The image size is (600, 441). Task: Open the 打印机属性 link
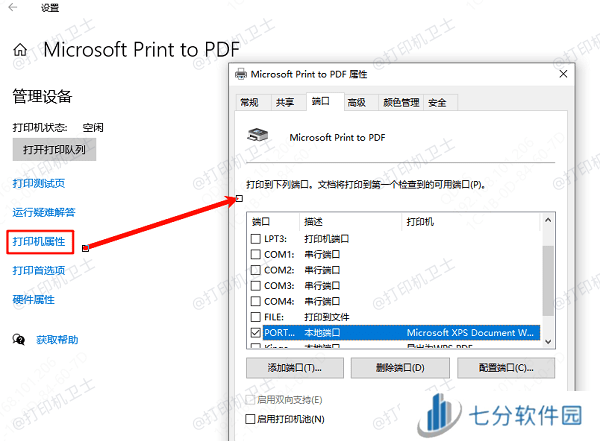(x=39, y=242)
